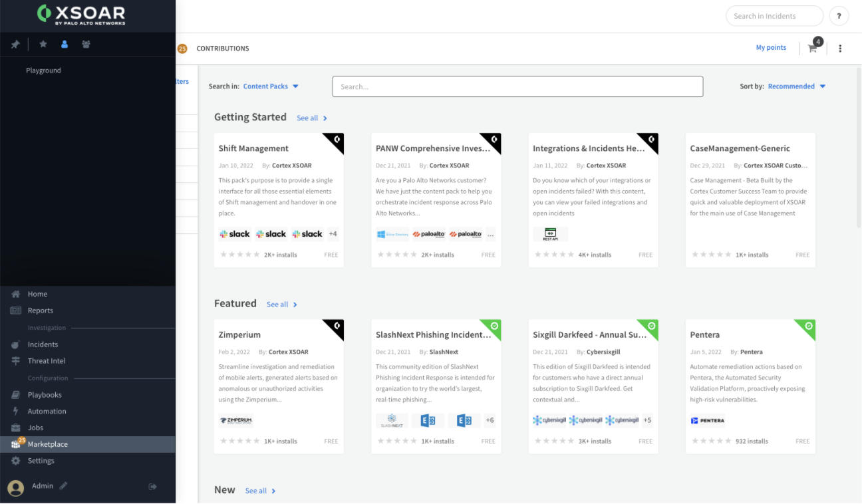862x504 pixels.
Task: Switch to the CONTRIBUTIONS tab
Action: pos(223,49)
